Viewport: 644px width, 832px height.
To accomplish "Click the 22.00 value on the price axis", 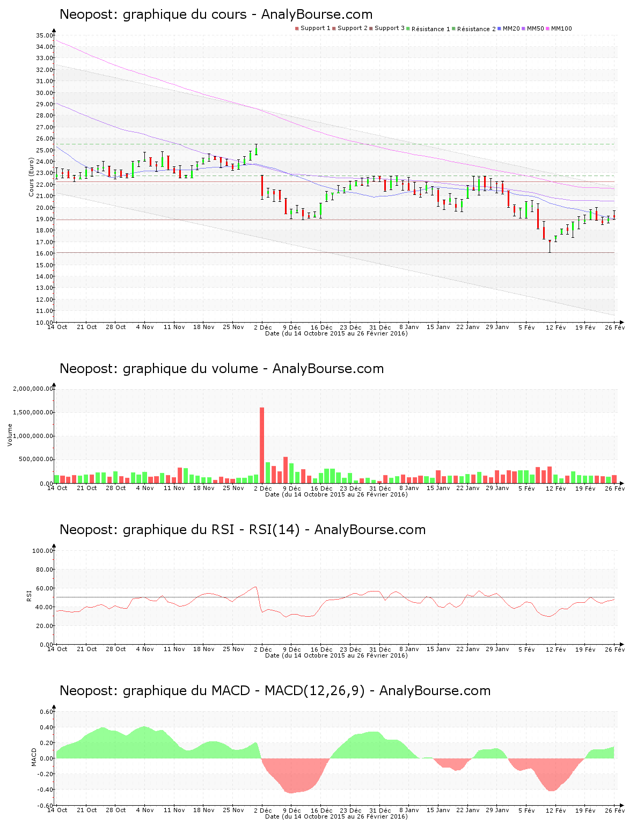I will click(x=45, y=185).
